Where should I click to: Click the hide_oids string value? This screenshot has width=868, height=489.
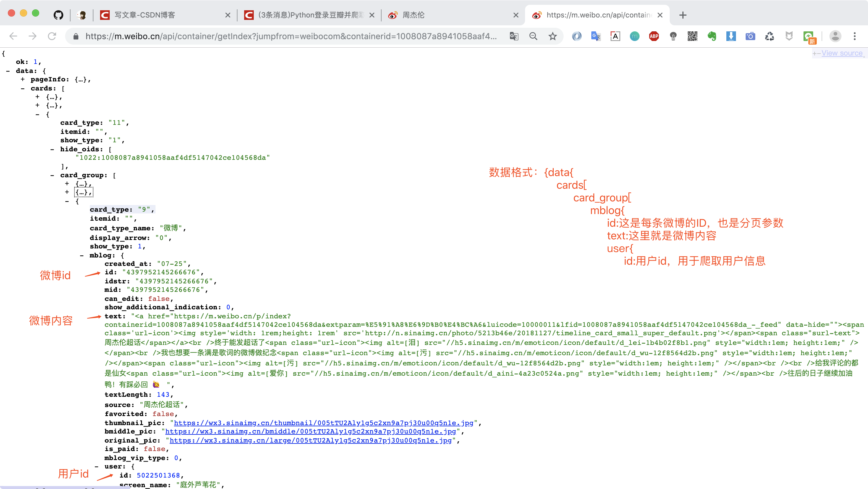tap(172, 157)
